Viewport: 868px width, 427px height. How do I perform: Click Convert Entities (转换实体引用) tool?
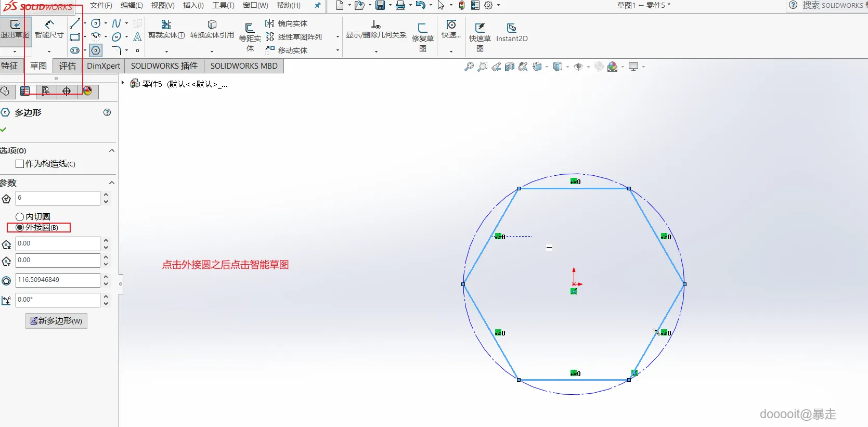click(212, 30)
